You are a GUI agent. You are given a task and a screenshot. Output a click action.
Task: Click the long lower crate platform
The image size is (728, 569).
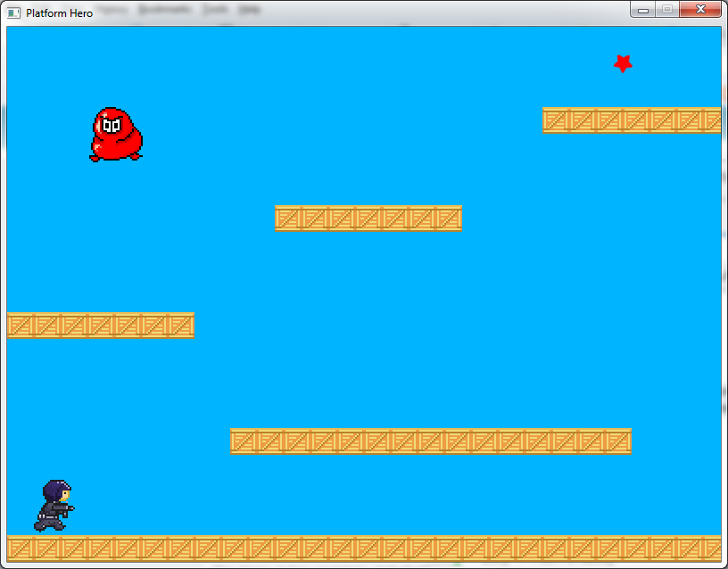(430, 441)
